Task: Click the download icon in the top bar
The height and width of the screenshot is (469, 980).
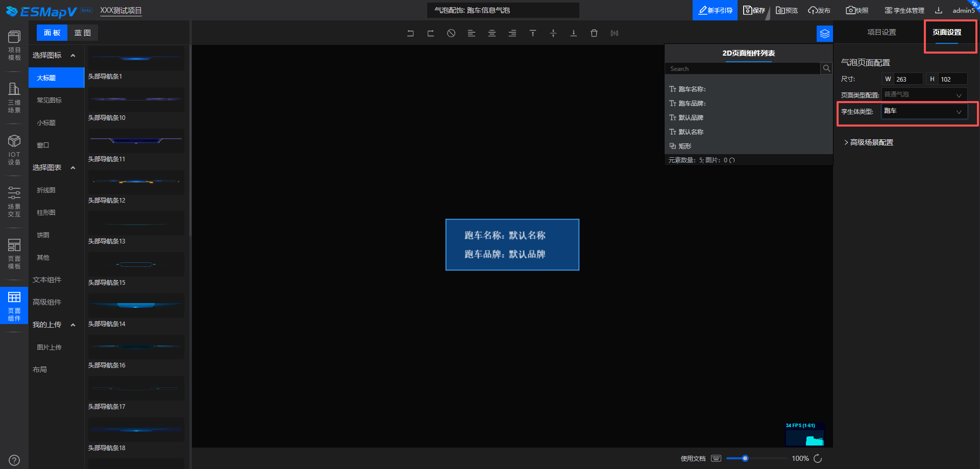Action: point(939,10)
